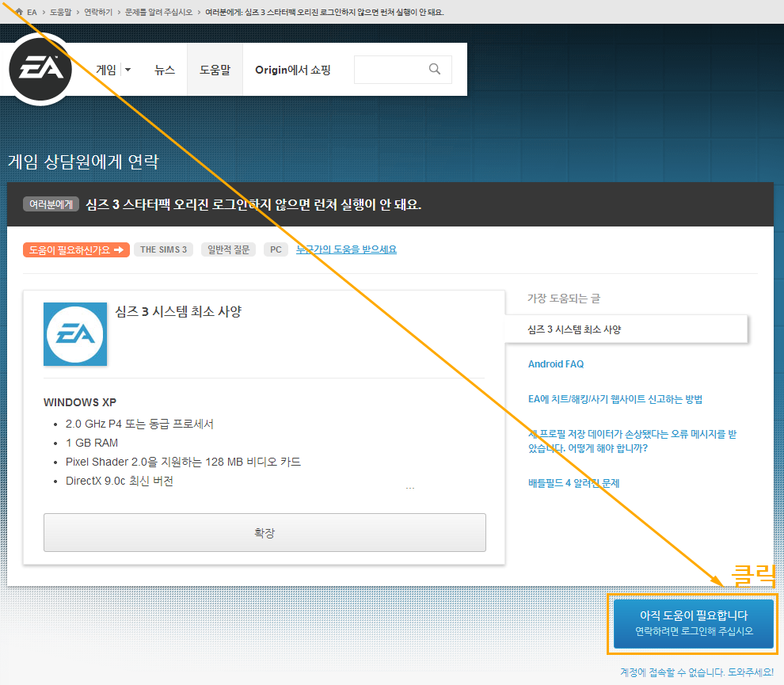Click the 가장 도움되는 글 heading
This screenshot has height=685, width=784.
pyautogui.click(x=564, y=299)
